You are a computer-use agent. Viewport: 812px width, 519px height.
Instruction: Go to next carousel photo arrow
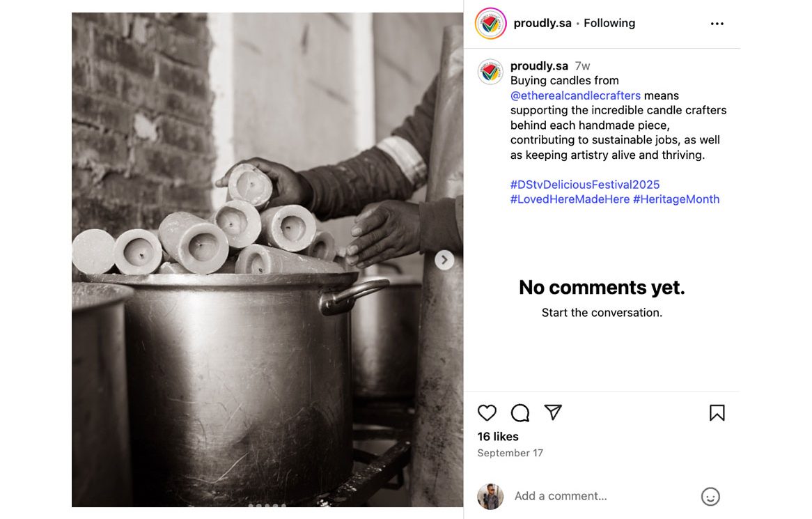[x=444, y=260]
